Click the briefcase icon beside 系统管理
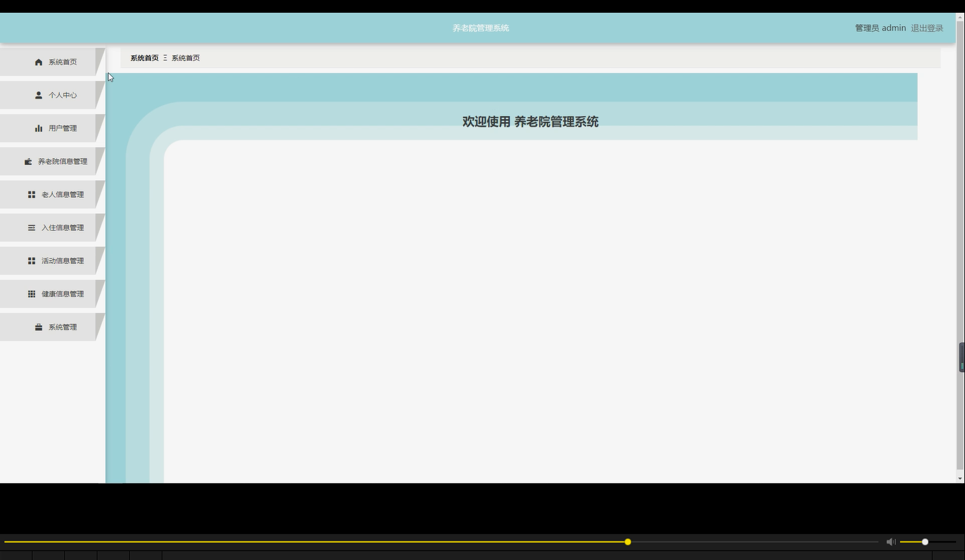965x560 pixels. click(x=38, y=327)
